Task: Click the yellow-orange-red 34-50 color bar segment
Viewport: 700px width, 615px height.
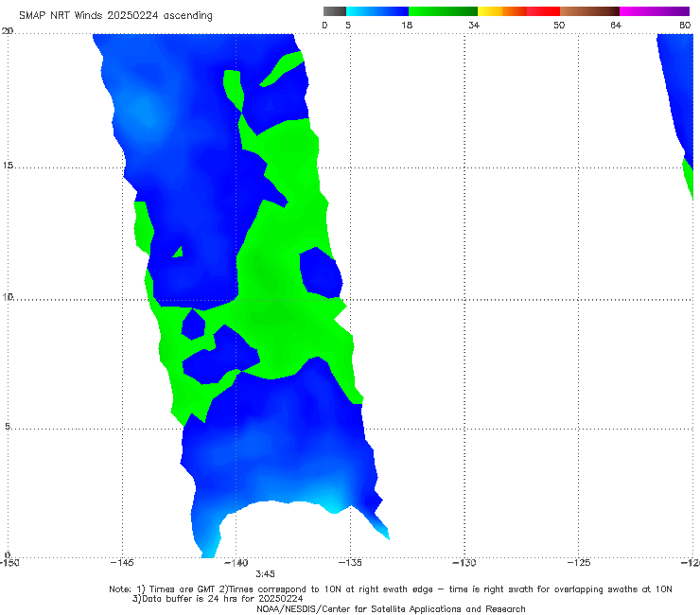Action: pyautogui.click(x=518, y=11)
